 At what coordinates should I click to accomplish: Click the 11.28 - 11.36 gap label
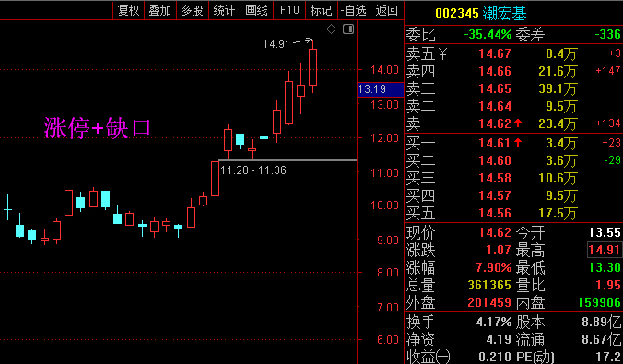[x=253, y=170]
